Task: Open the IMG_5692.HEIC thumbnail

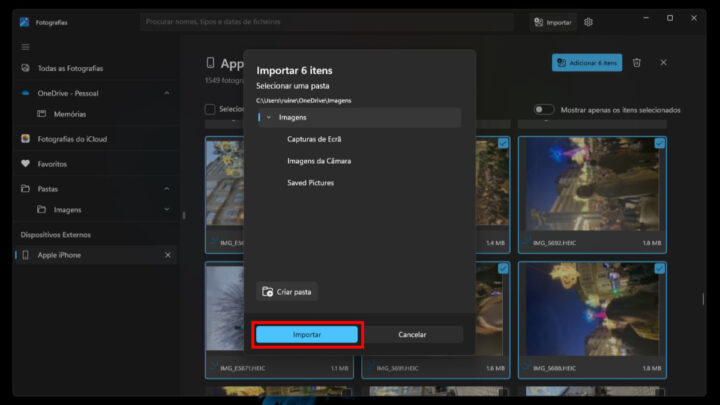Action: (x=592, y=185)
